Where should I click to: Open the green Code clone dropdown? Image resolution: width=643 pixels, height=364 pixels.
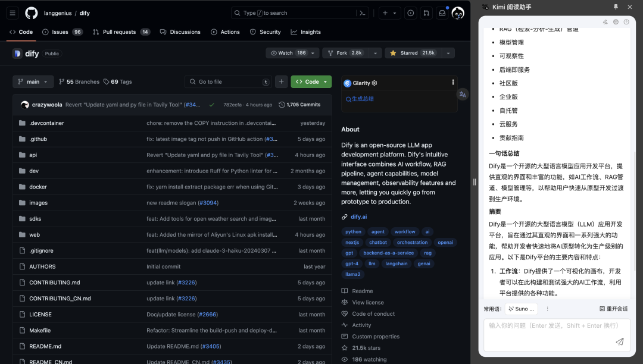[x=311, y=82]
